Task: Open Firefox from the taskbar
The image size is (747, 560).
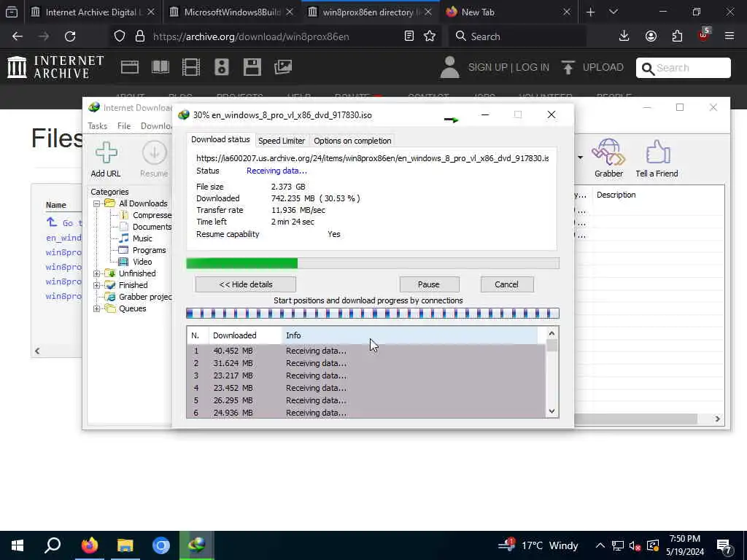Action: 89,545
